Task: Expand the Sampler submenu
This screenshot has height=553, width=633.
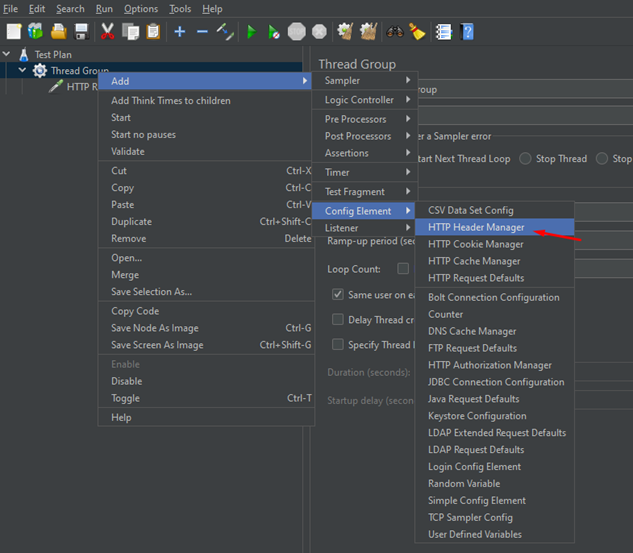Action: point(365,80)
